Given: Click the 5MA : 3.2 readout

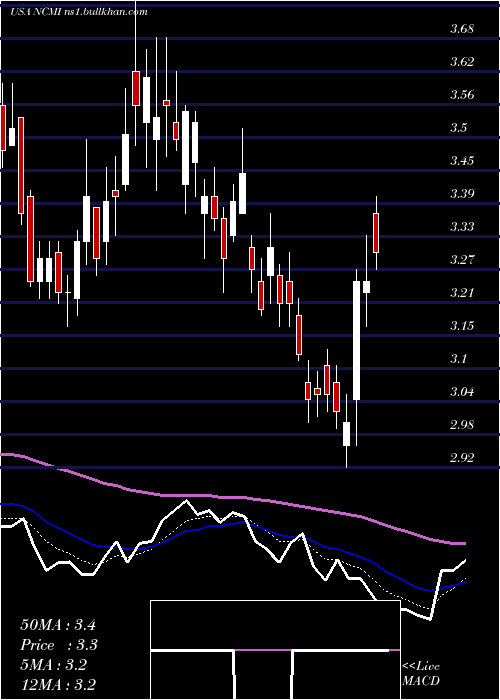Looking at the screenshot, I should click(x=54, y=665).
